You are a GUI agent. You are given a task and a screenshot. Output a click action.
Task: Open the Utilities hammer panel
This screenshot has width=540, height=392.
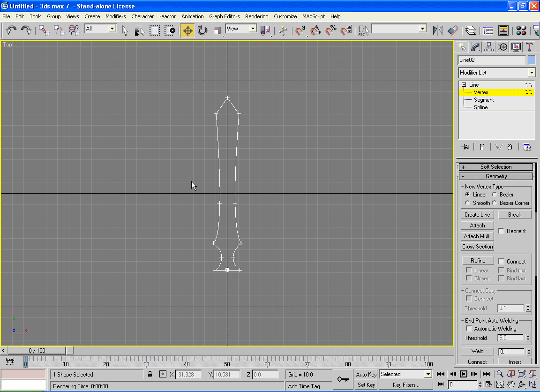(x=529, y=47)
